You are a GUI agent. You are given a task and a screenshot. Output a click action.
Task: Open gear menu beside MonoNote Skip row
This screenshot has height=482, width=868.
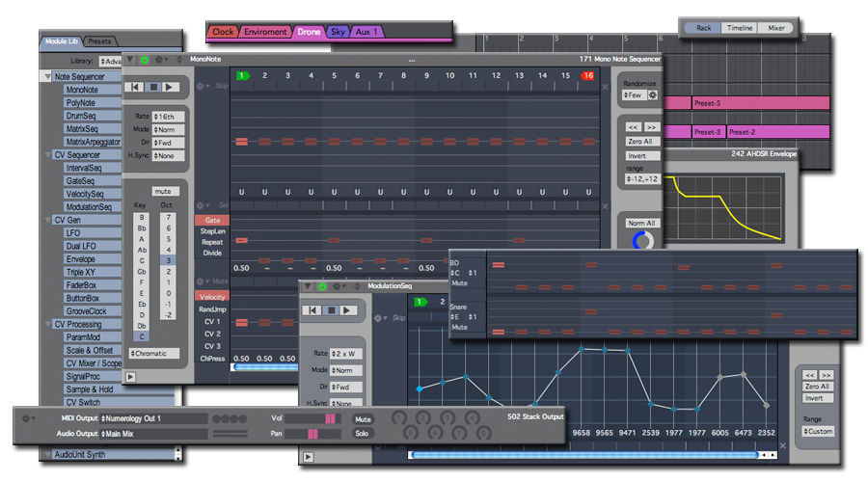[x=203, y=87]
